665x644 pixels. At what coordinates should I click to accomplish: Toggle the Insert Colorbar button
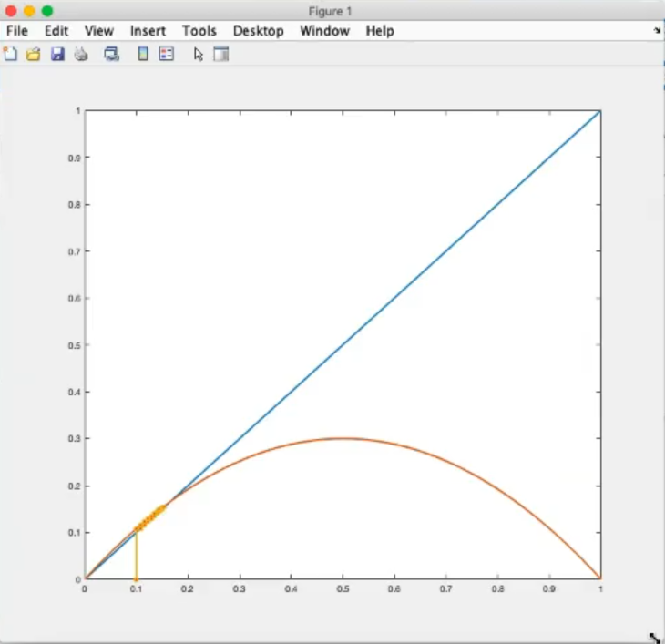(x=143, y=55)
